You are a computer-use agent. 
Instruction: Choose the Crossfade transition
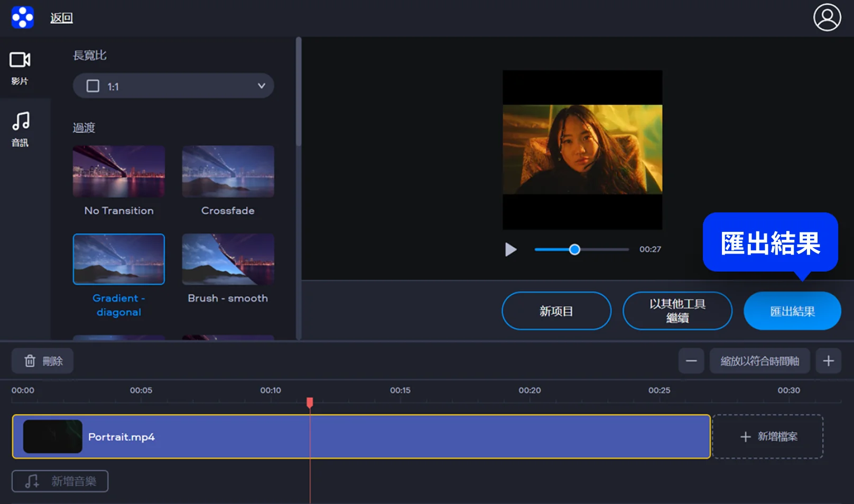click(x=228, y=172)
